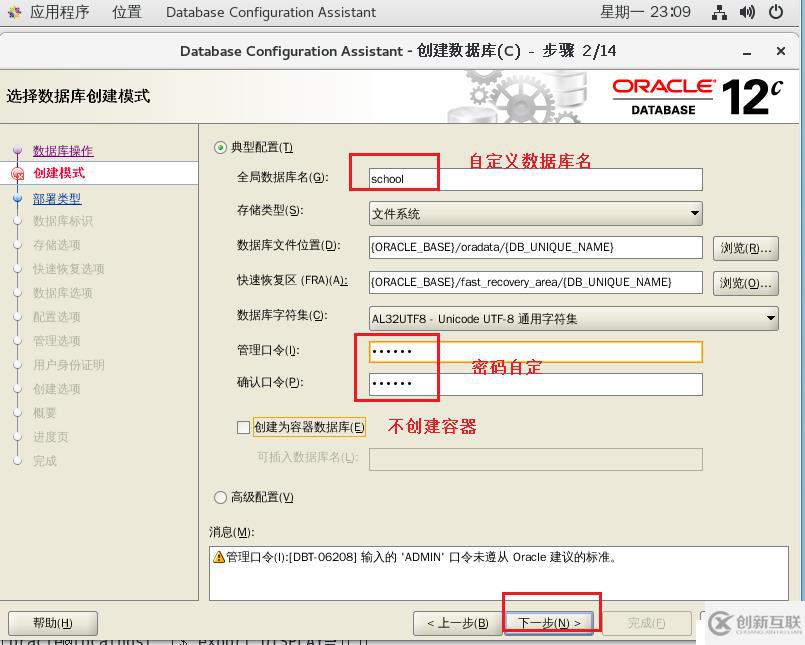The width and height of the screenshot is (805, 645).
Task: Select the 创建模式 step
Action: pyautogui.click(x=59, y=173)
